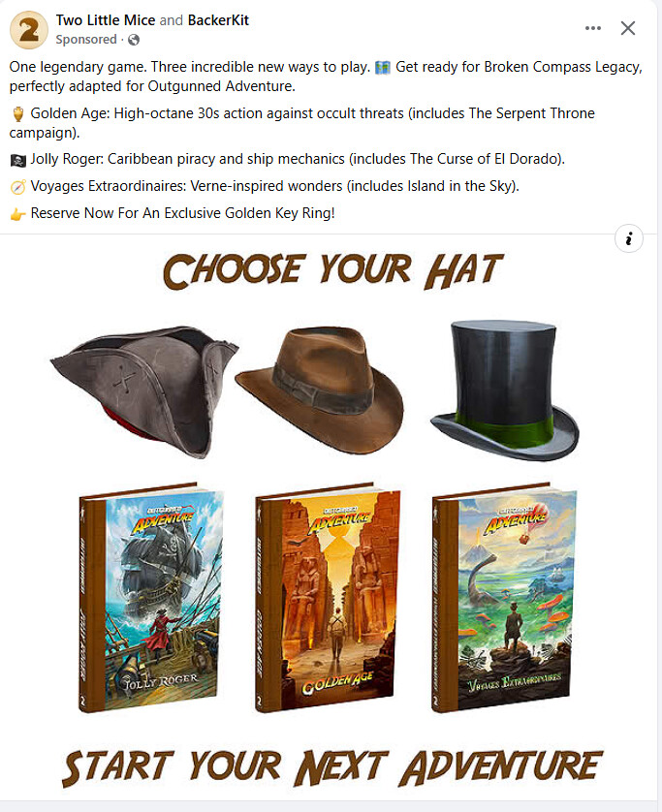Click the 'Start Your Next Adventure' banner text
This screenshot has height=812, width=662.
[331, 768]
